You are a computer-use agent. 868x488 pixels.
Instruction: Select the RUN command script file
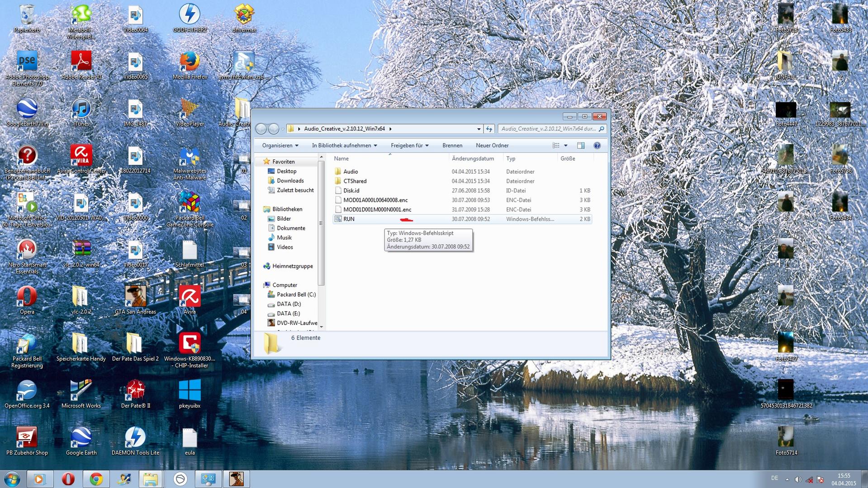(462, 219)
